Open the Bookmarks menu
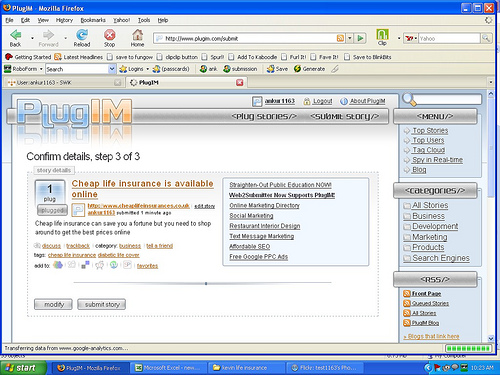The height and width of the screenshot is (375, 500). (x=93, y=20)
